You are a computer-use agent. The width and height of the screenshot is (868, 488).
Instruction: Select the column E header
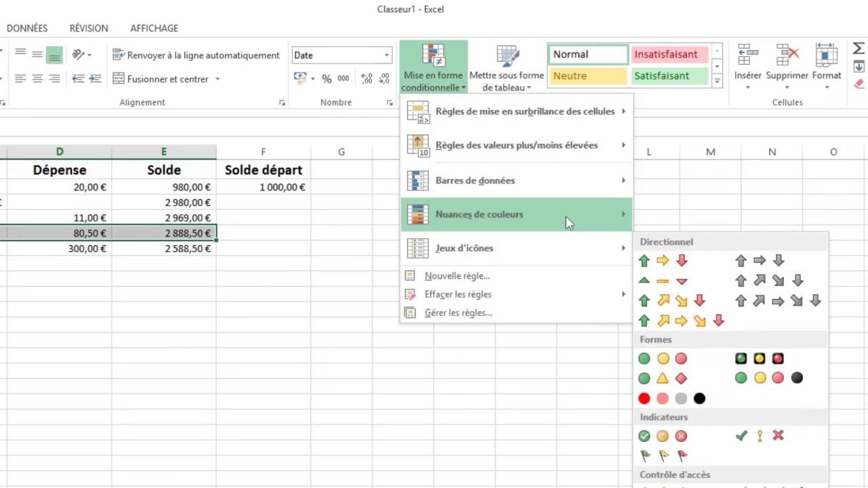point(164,151)
